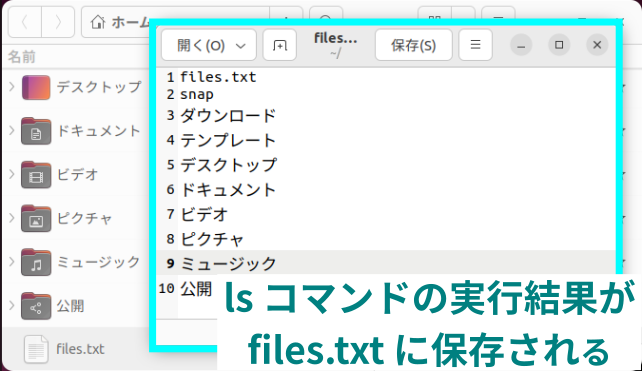Image resolution: width=642 pixels, height=371 pixels.
Task: Open the editor hamburger menu
Action: tap(475, 45)
